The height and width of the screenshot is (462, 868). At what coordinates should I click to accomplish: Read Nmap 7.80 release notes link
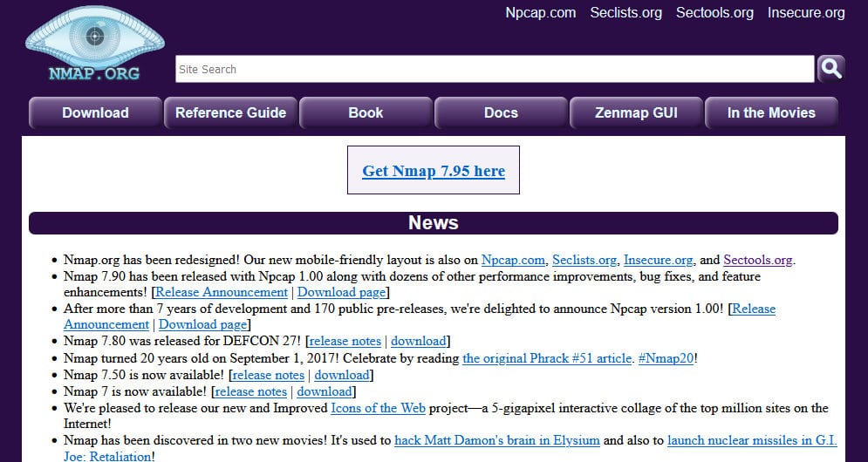tap(345, 342)
